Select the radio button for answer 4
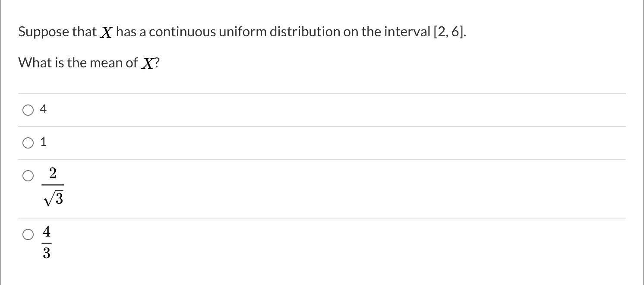 28,110
